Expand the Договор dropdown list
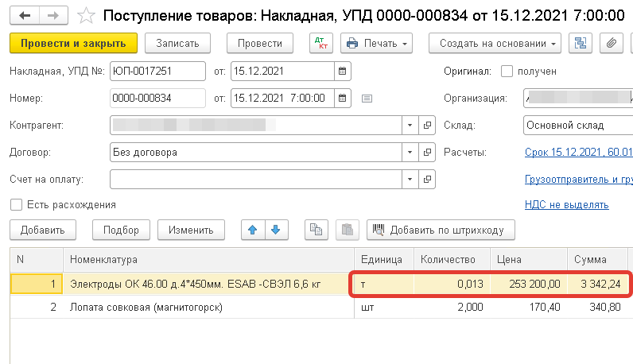The image size is (633, 364). 410,152
